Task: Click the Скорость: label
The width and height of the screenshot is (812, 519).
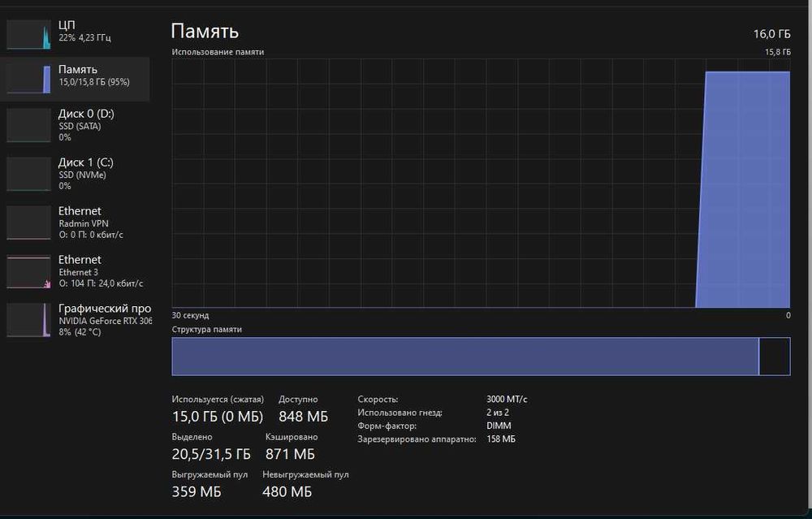Action: 378,400
